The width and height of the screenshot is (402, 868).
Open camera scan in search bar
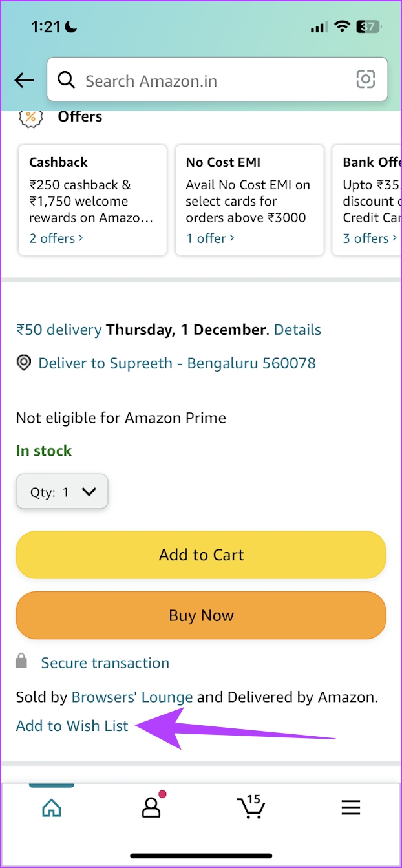[x=365, y=79]
